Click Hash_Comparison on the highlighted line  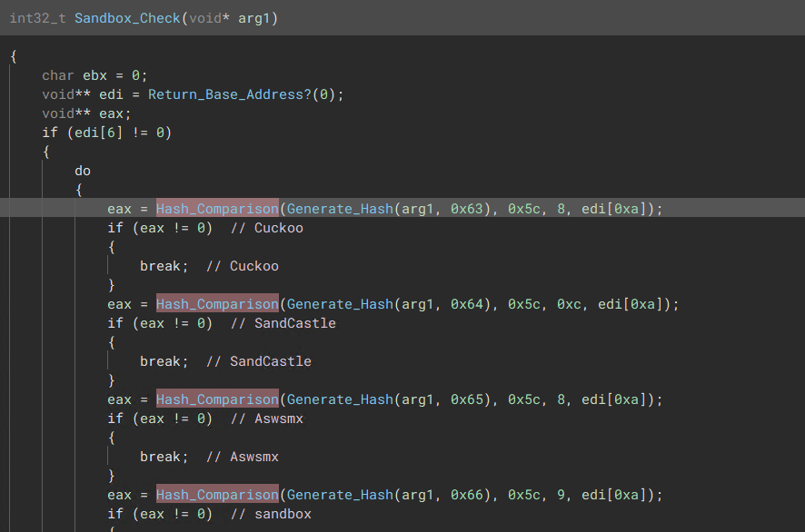(217, 209)
